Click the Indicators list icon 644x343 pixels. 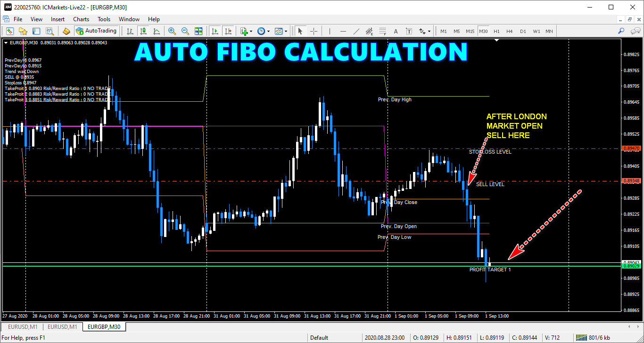click(244, 31)
